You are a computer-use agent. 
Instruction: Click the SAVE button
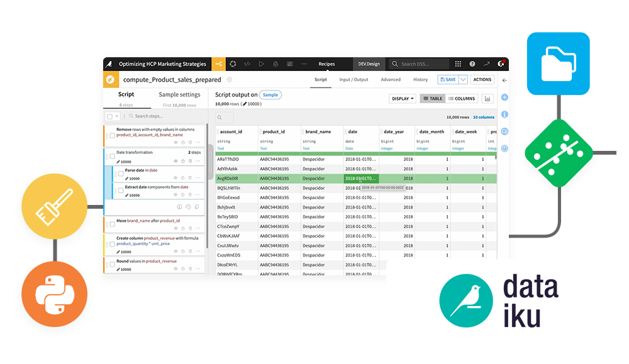click(448, 80)
